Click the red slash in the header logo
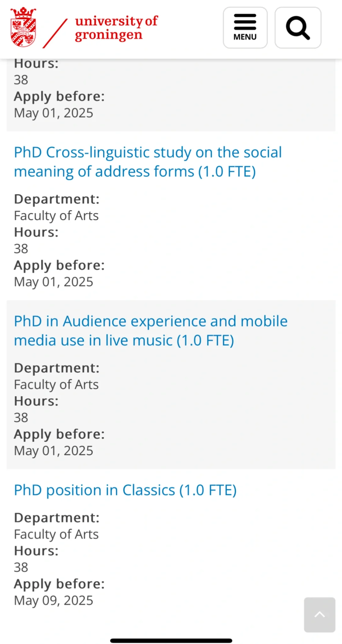342x644 pixels. pos(55,33)
